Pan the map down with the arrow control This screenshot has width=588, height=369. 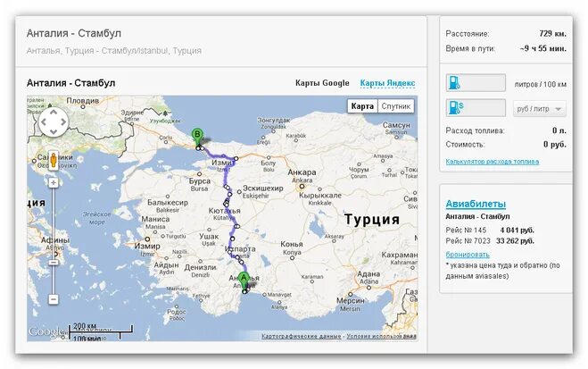[x=54, y=131]
